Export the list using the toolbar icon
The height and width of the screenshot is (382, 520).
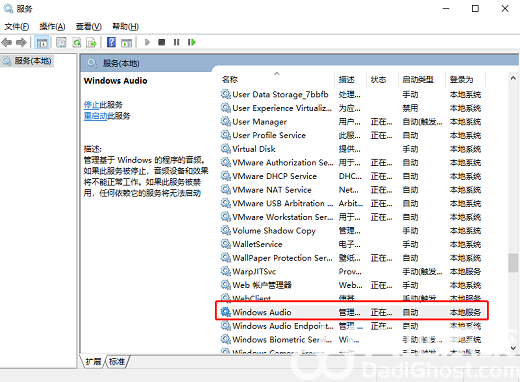(x=91, y=42)
